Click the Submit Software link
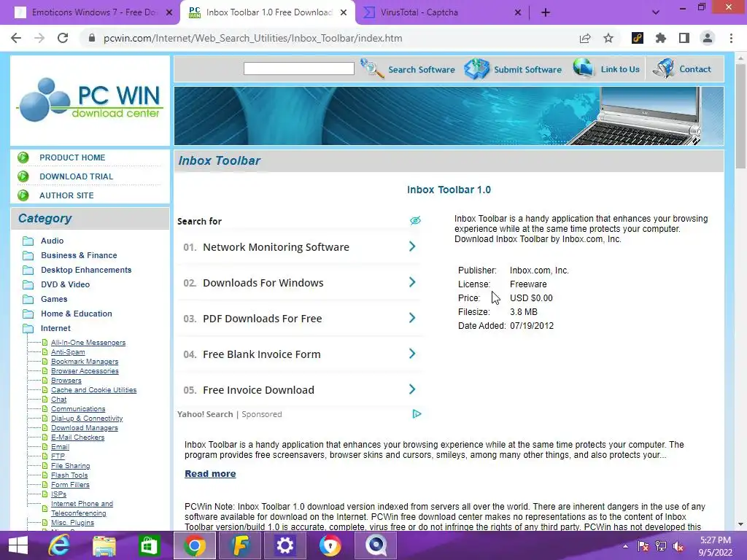Viewport: 747px width, 560px height. tap(528, 69)
